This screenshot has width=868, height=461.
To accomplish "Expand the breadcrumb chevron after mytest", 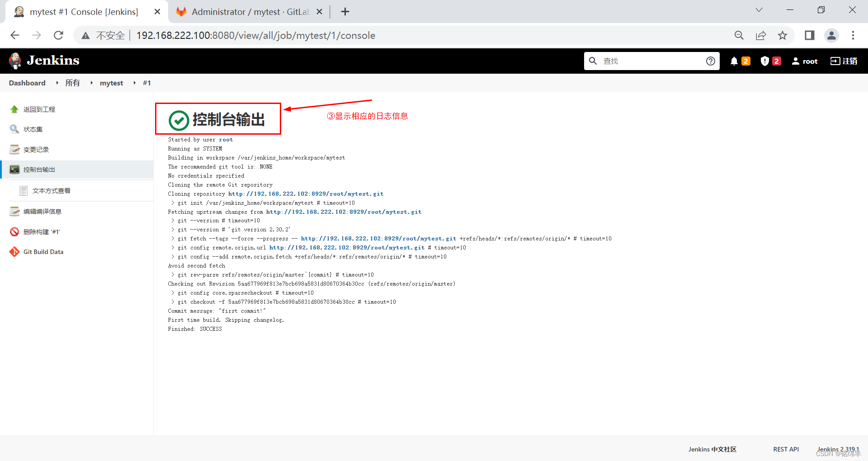I will point(134,83).
